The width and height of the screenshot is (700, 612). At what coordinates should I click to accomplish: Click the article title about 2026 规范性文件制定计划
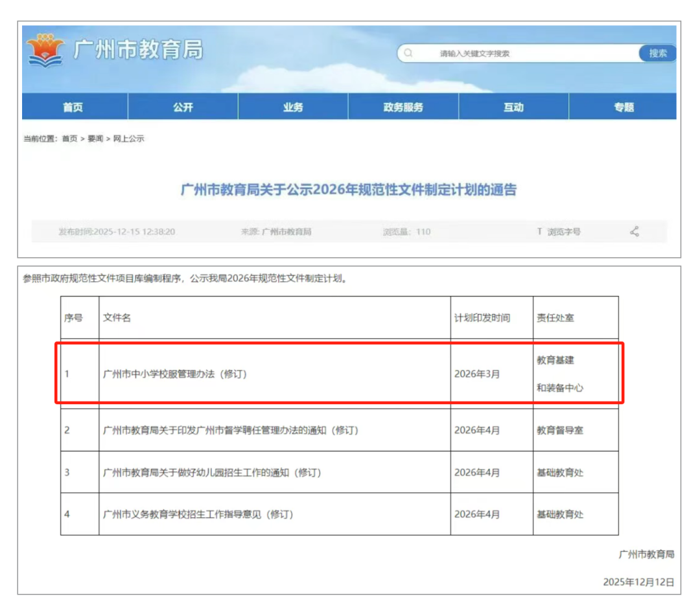click(x=350, y=191)
